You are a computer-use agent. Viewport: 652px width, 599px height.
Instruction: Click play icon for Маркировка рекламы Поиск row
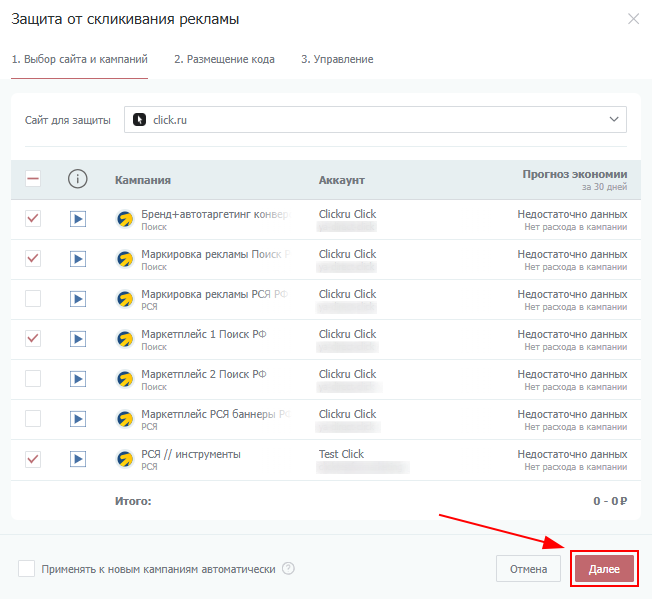(x=78, y=259)
